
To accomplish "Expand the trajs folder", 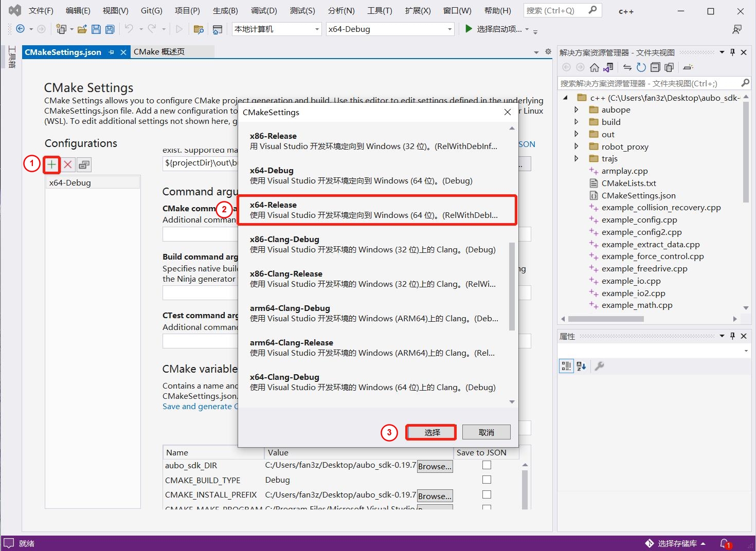I will click(x=577, y=158).
